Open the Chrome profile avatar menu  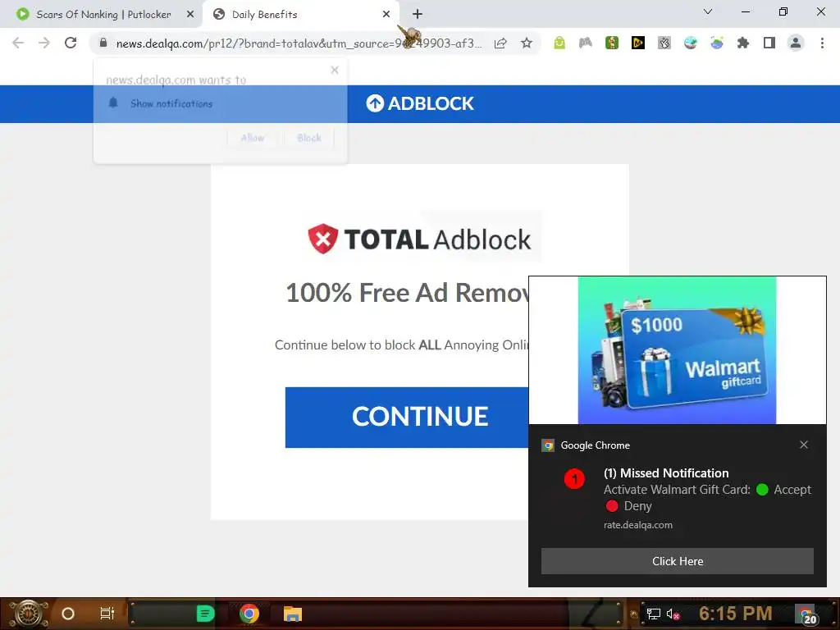pyautogui.click(x=796, y=43)
